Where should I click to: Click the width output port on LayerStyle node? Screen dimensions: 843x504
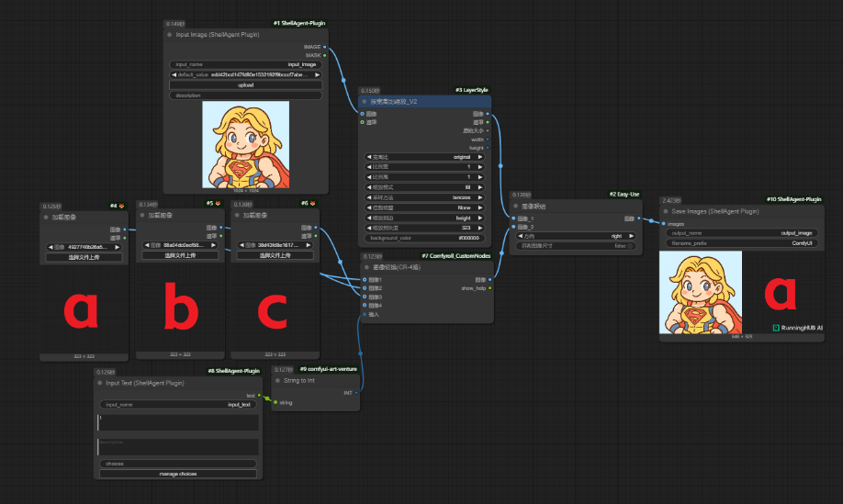488,140
